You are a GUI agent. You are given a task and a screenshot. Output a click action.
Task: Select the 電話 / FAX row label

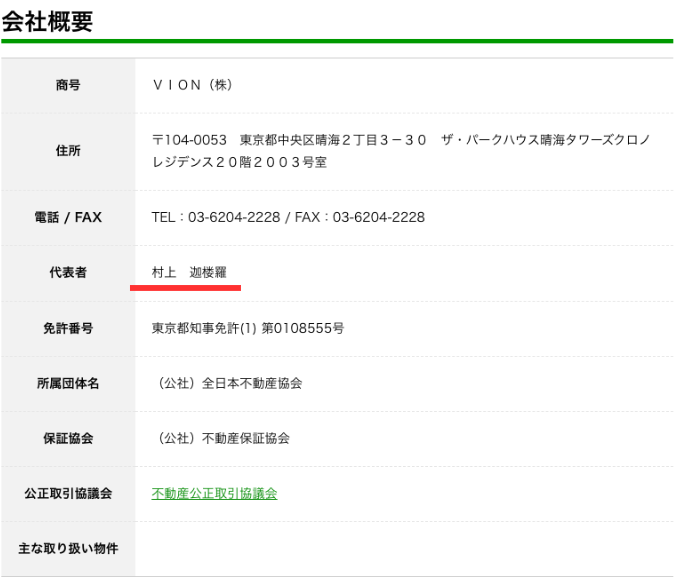68,217
